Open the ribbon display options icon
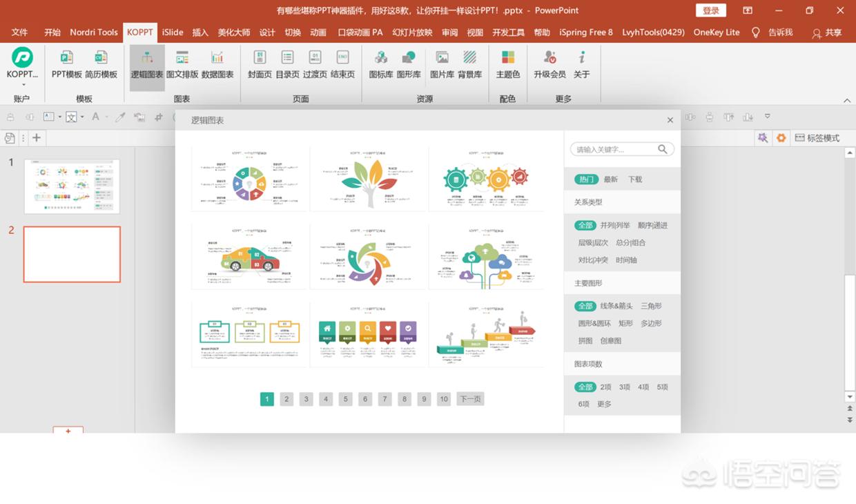Viewport: 856px width, 504px height. click(x=748, y=10)
